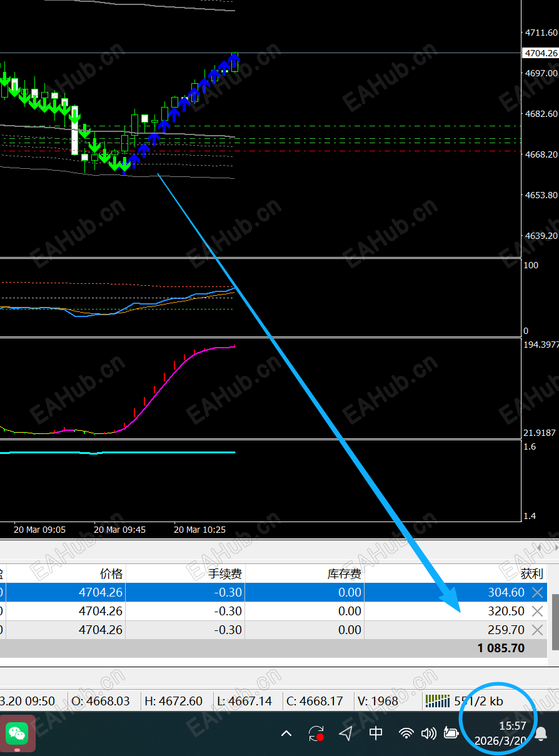
Task: Click status bar close value C: 4668.17
Action: 315,701
